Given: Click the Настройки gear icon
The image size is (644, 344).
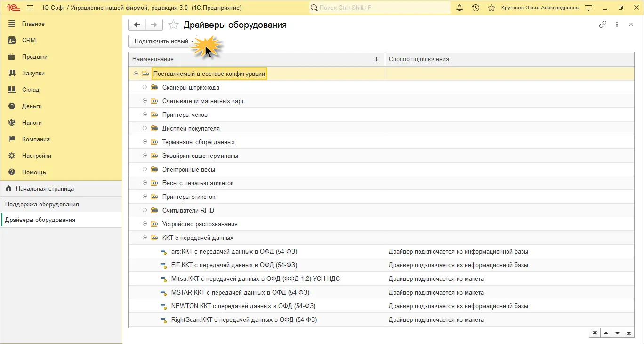Looking at the screenshot, I should tap(12, 156).
